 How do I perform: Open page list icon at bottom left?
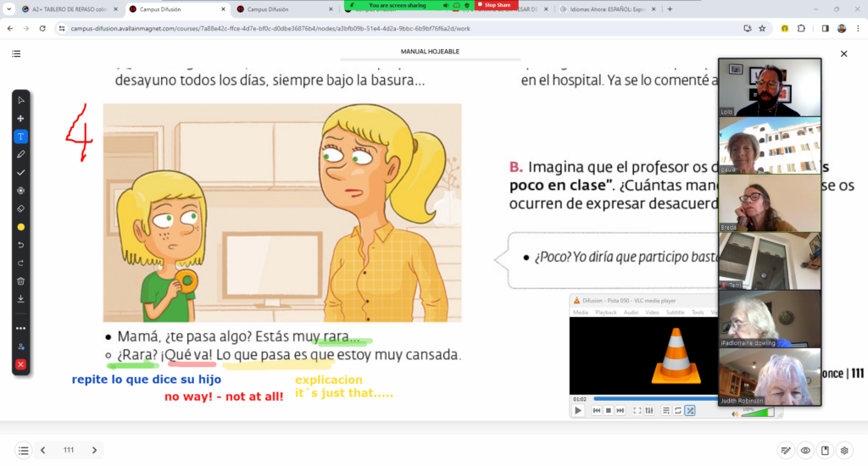click(x=23, y=451)
